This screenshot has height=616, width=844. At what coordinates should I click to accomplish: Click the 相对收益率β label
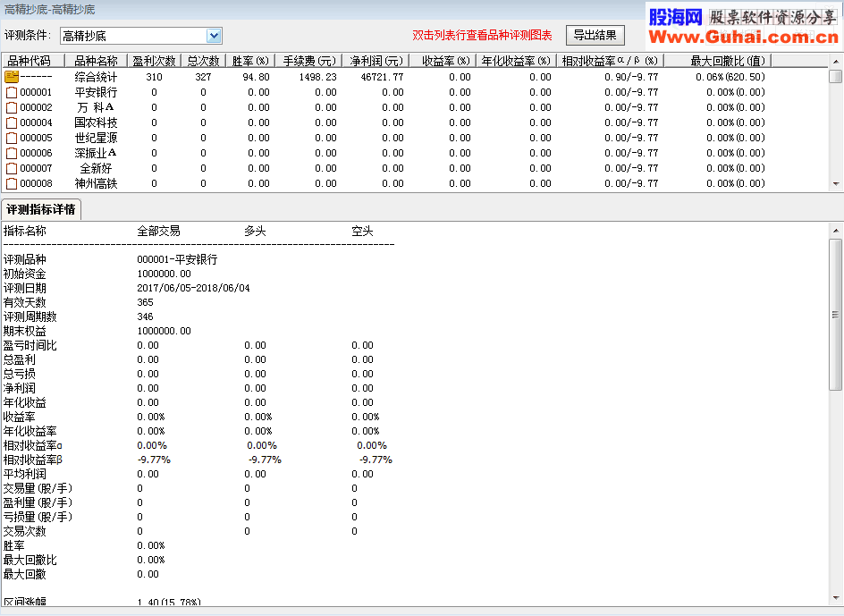point(33,460)
